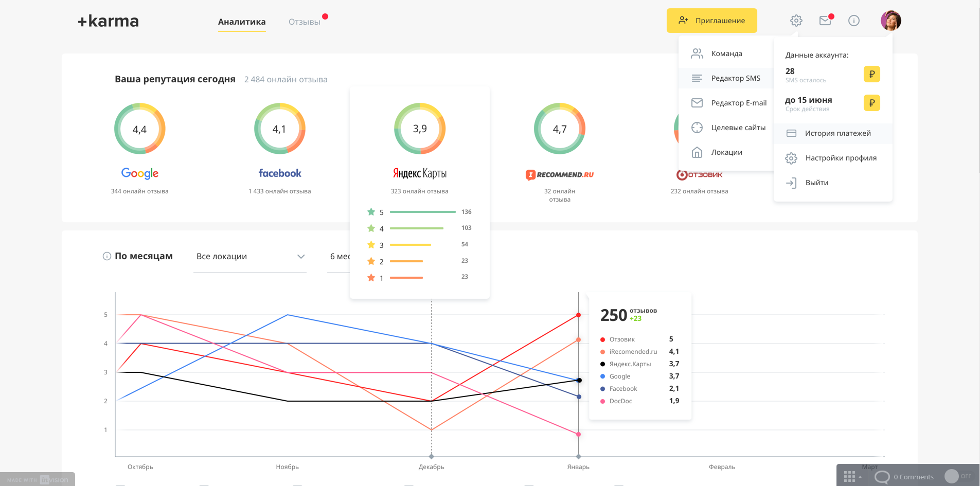980x486 pixels.
Task: Open the InVision grid icon in bottom bar
Action: (850, 477)
